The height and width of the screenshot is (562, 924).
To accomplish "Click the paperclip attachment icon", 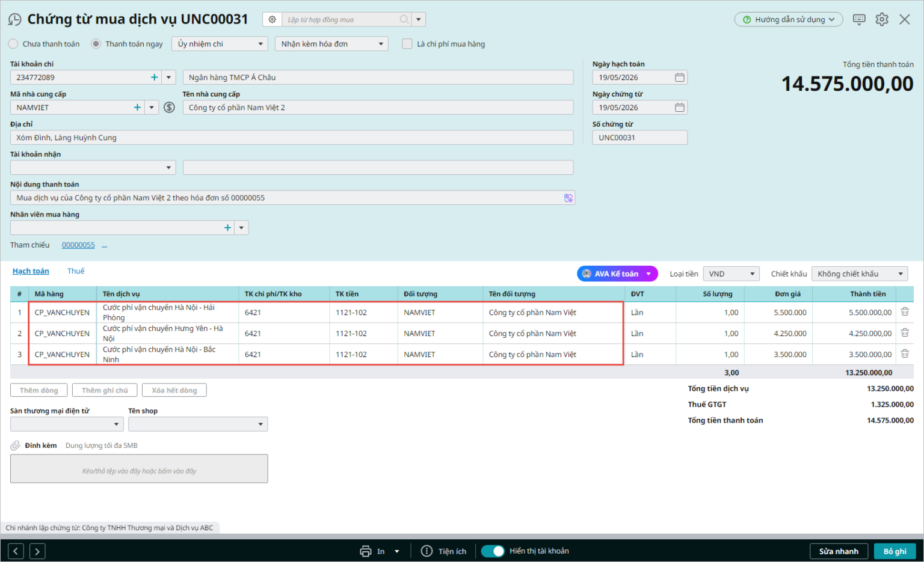I will point(16,445).
